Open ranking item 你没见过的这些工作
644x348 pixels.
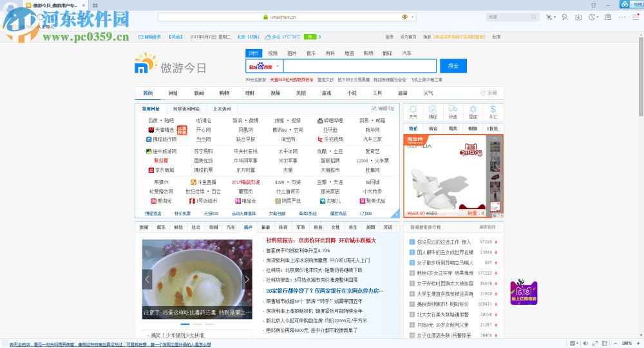click(444, 242)
